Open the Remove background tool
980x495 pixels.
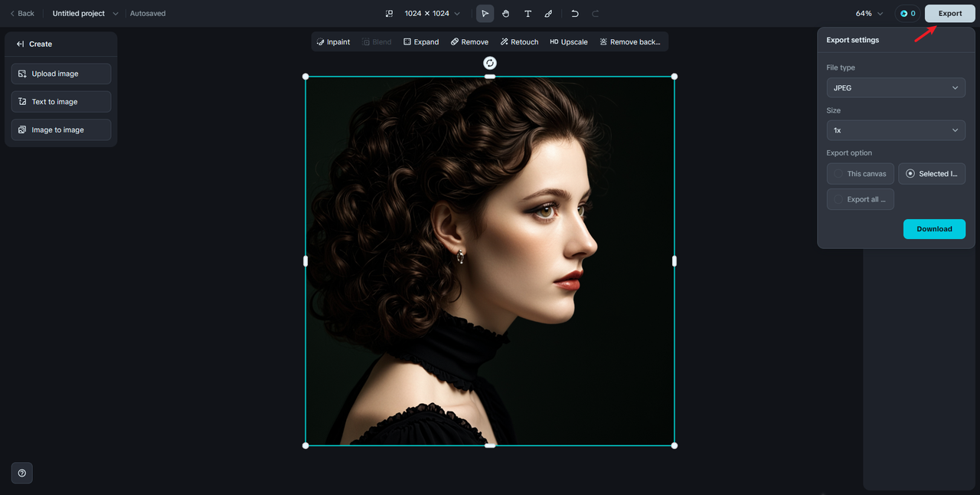point(629,42)
